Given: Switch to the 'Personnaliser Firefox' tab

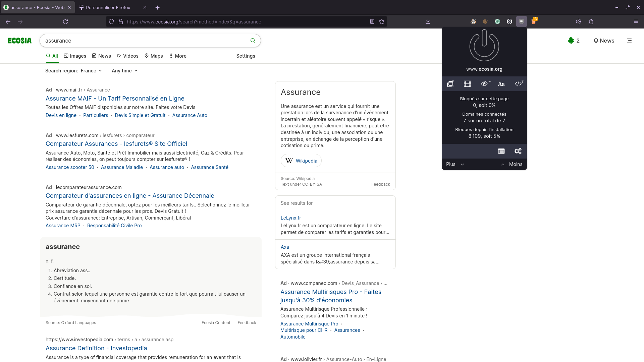Looking at the screenshot, I should pyautogui.click(x=107, y=7).
